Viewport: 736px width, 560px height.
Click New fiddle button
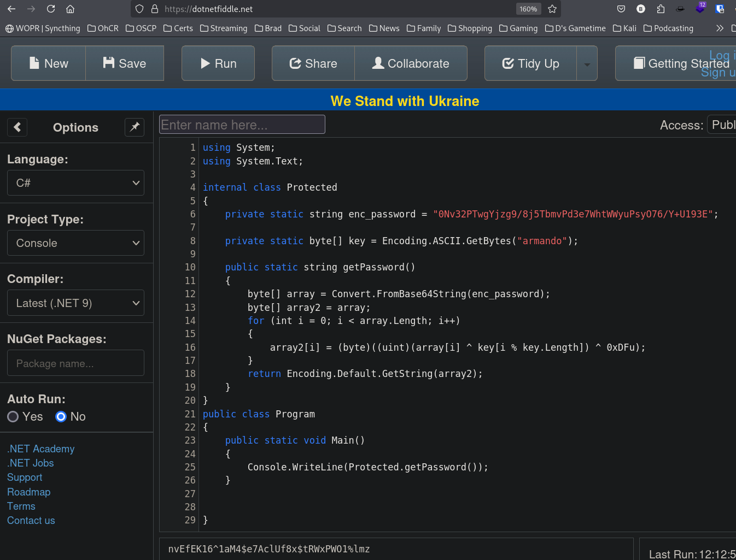(x=48, y=63)
